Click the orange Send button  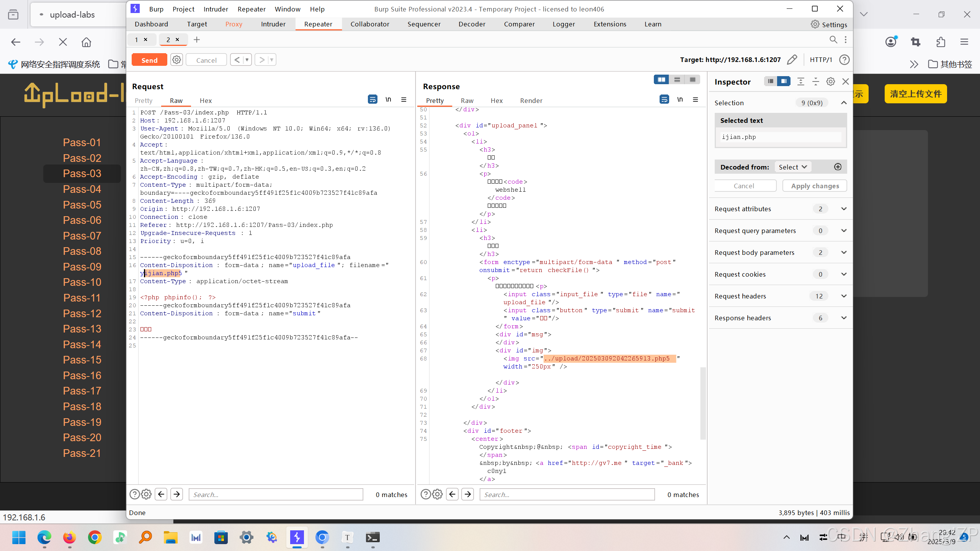tap(149, 60)
